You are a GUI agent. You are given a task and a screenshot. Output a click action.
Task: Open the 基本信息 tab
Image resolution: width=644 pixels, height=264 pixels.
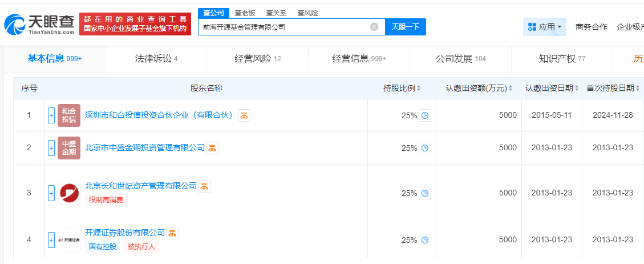tap(55, 59)
